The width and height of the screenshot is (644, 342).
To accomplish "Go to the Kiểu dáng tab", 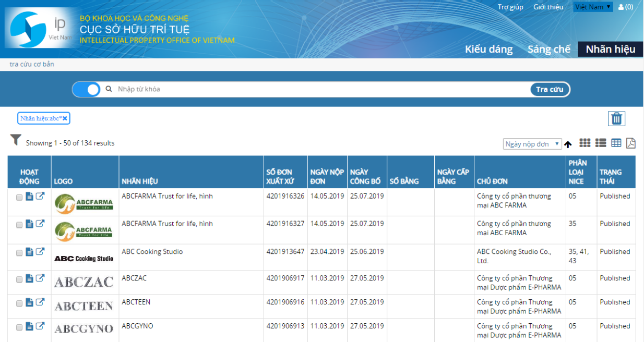I will (x=489, y=49).
